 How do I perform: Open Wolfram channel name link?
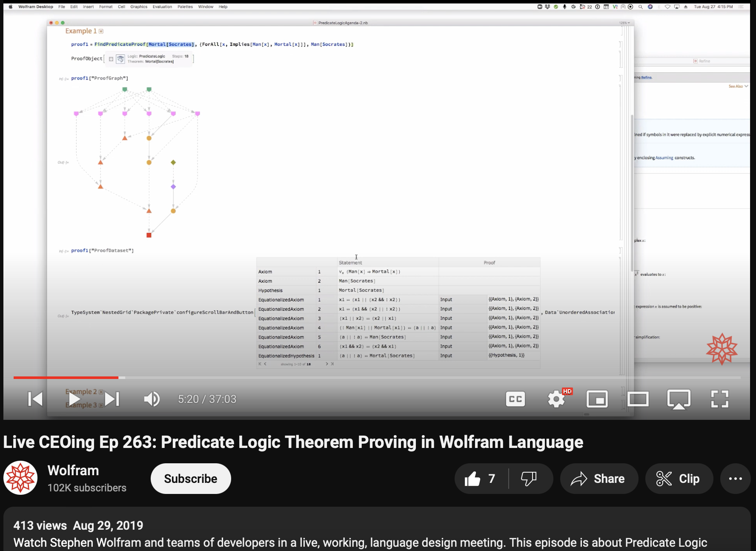click(x=73, y=471)
